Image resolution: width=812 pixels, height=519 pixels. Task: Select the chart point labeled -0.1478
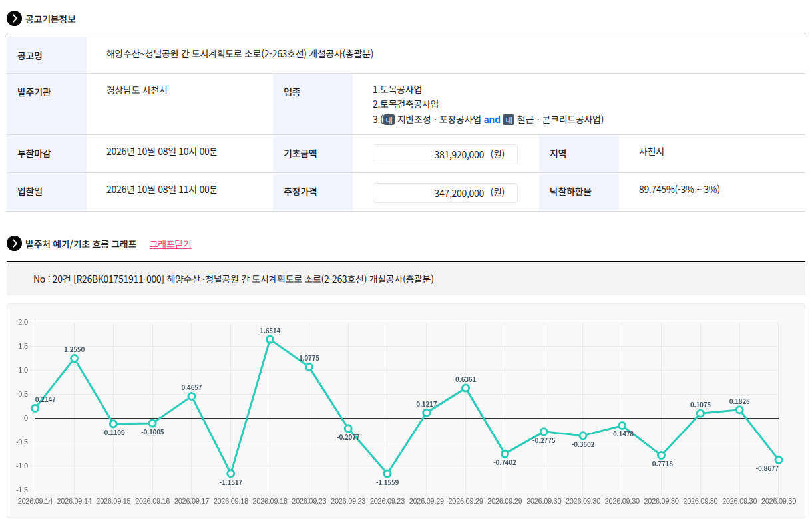[x=622, y=425]
